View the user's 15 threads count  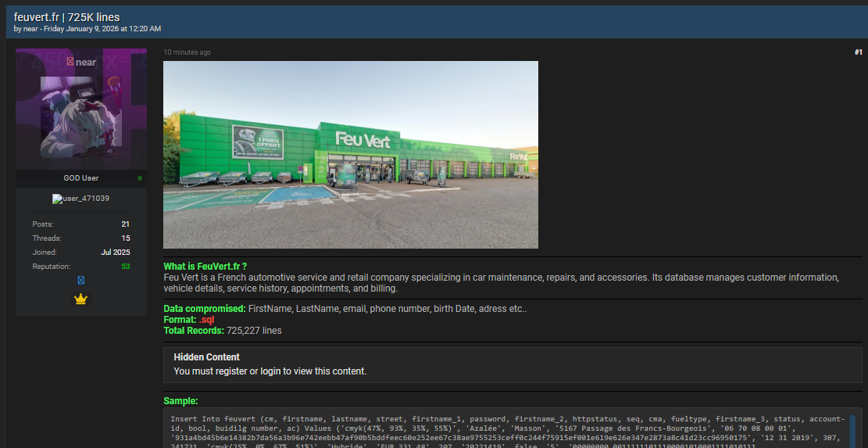click(125, 238)
